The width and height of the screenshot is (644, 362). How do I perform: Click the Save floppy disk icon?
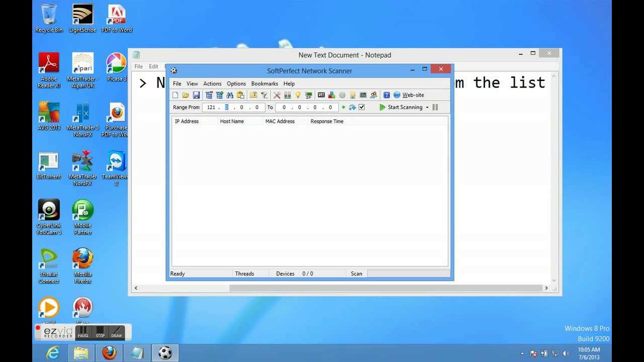(196, 95)
